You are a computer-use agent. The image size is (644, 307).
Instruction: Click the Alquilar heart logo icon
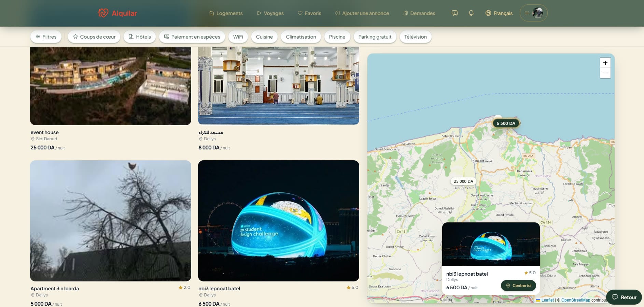tap(103, 13)
